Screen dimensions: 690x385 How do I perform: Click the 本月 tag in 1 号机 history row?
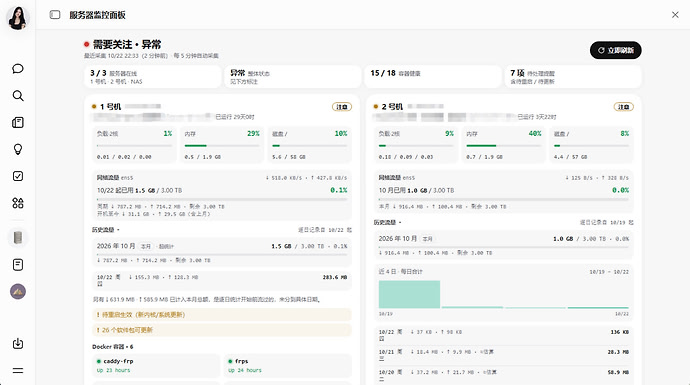coord(146,246)
